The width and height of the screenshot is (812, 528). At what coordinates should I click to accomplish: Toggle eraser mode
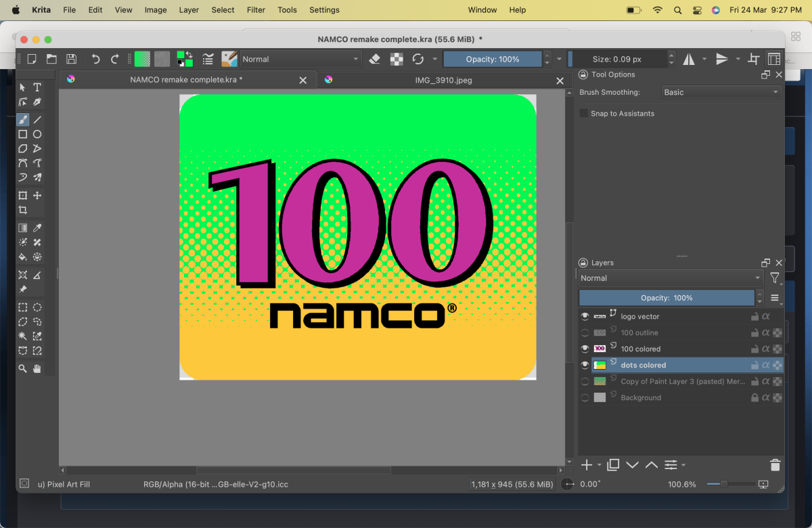coord(375,59)
